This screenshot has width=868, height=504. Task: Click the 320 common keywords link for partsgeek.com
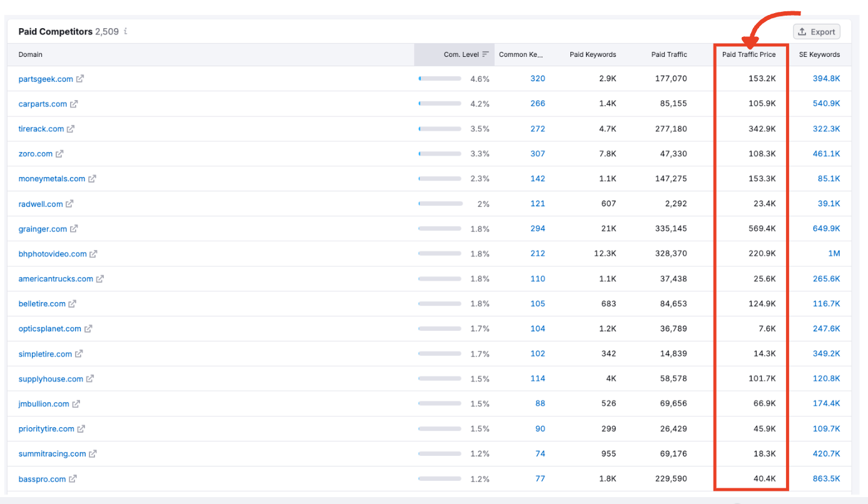pyautogui.click(x=537, y=79)
